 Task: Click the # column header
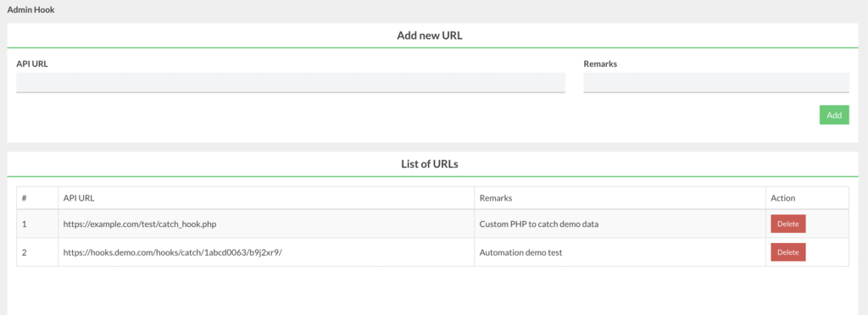25,198
